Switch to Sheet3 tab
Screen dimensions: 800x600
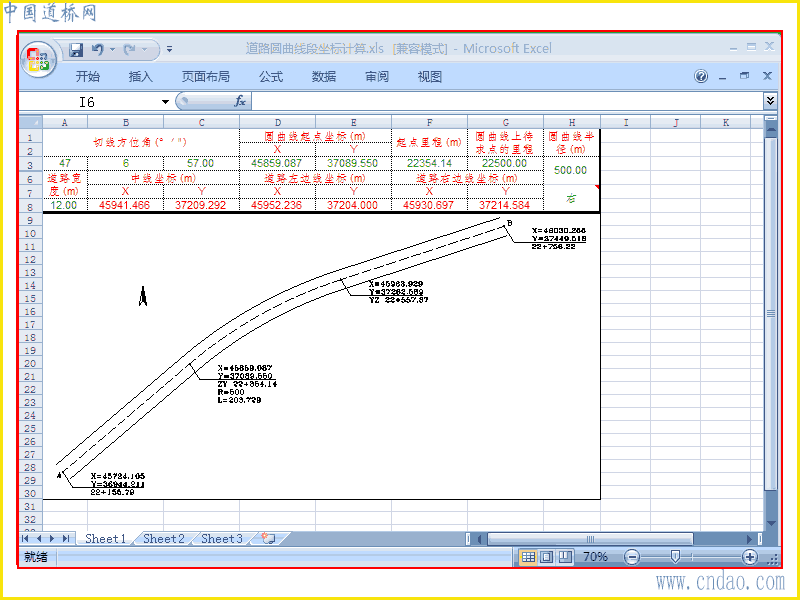(x=222, y=539)
